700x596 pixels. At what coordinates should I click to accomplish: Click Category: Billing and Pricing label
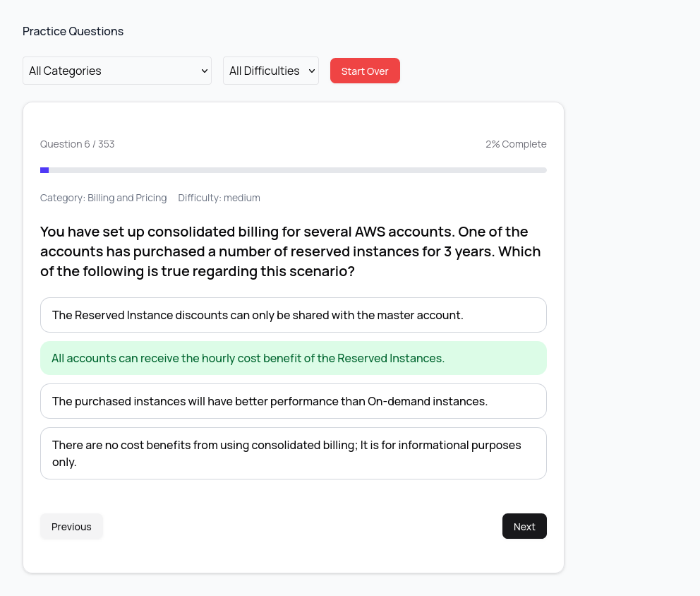point(103,198)
